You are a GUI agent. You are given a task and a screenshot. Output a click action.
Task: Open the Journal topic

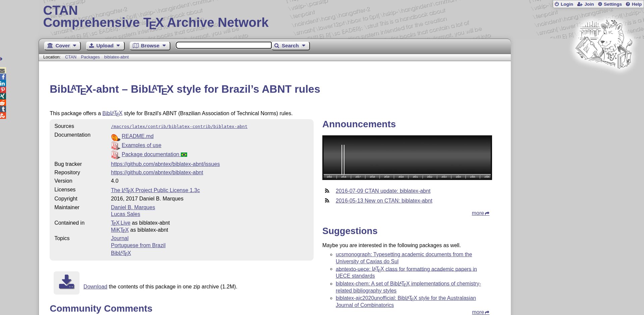120,238
